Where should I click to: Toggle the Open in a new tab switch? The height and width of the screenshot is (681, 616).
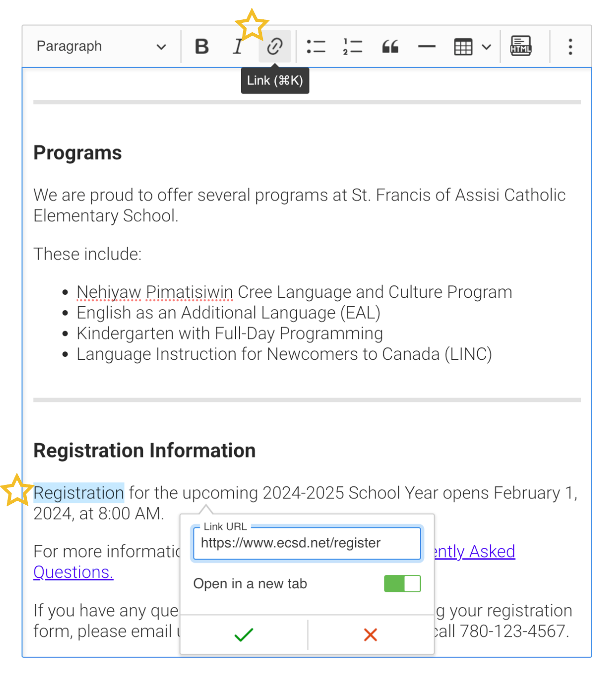click(x=402, y=584)
